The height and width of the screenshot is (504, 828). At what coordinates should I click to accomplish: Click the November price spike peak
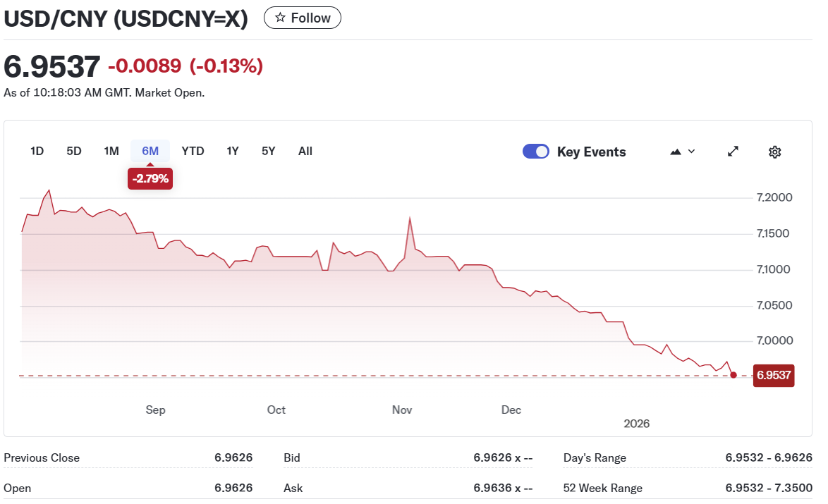[x=410, y=219]
